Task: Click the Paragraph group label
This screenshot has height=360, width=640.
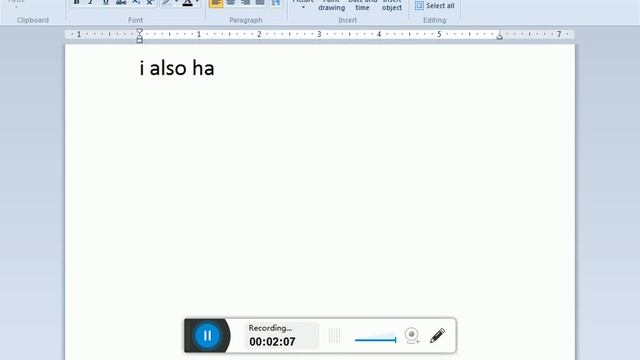Action: [246, 20]
